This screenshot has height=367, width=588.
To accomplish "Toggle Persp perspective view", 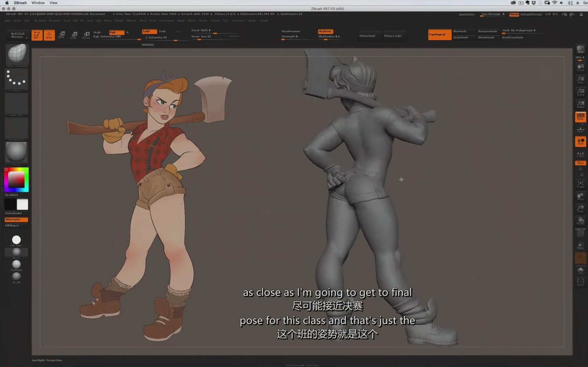I will pos(580,117).
